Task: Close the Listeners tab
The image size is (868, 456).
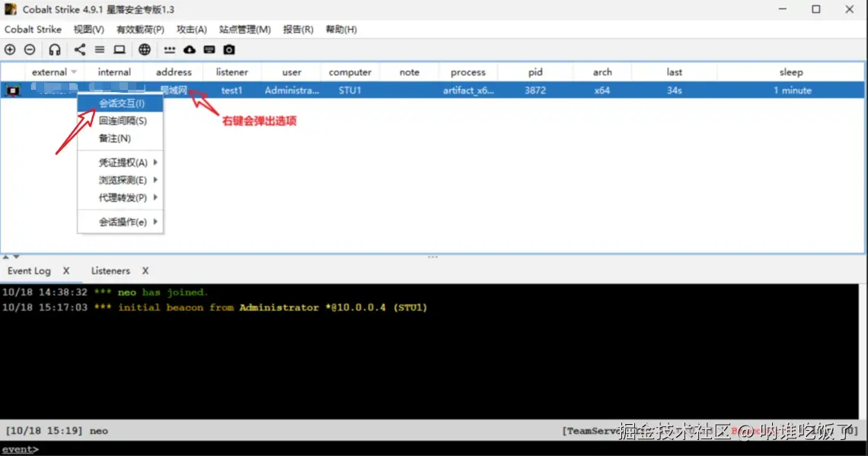Action: [145, 270]
